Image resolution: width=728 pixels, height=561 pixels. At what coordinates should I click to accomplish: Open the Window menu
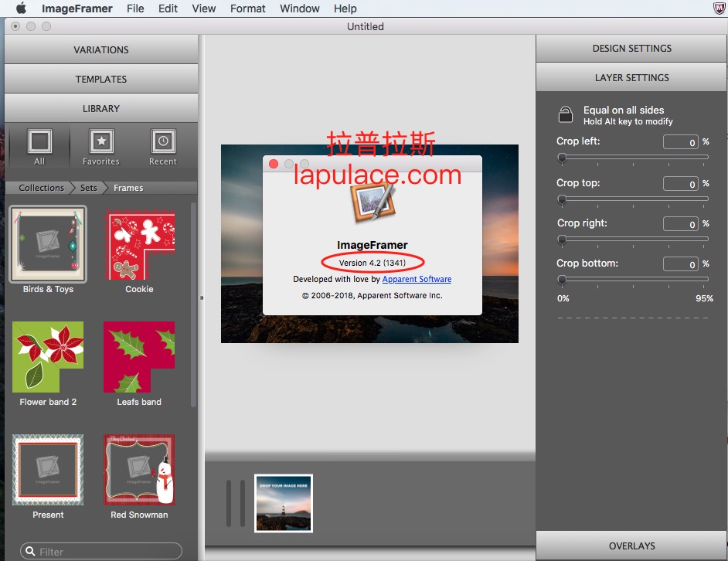299,8
